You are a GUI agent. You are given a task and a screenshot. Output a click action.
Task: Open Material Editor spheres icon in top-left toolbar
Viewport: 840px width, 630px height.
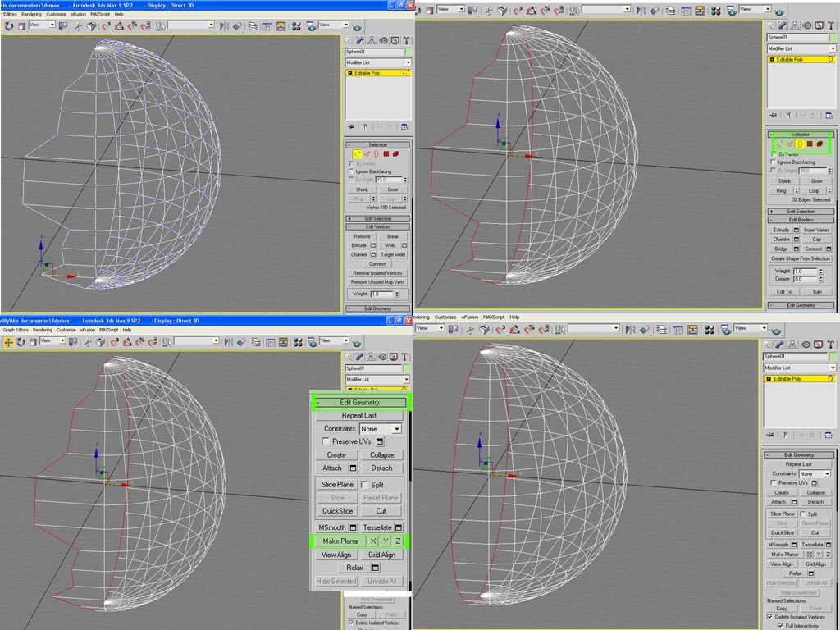(x=295, y=25)
